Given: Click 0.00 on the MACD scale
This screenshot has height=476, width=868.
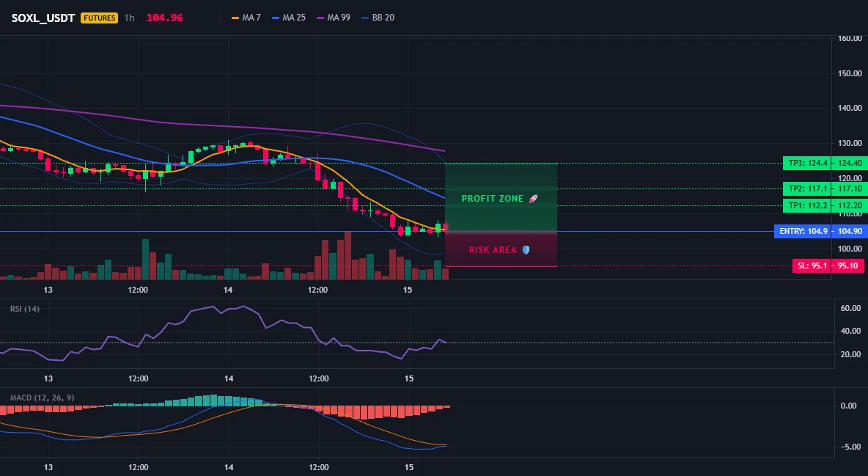Looking at the screenshot, I should click(x=849, y=406).
